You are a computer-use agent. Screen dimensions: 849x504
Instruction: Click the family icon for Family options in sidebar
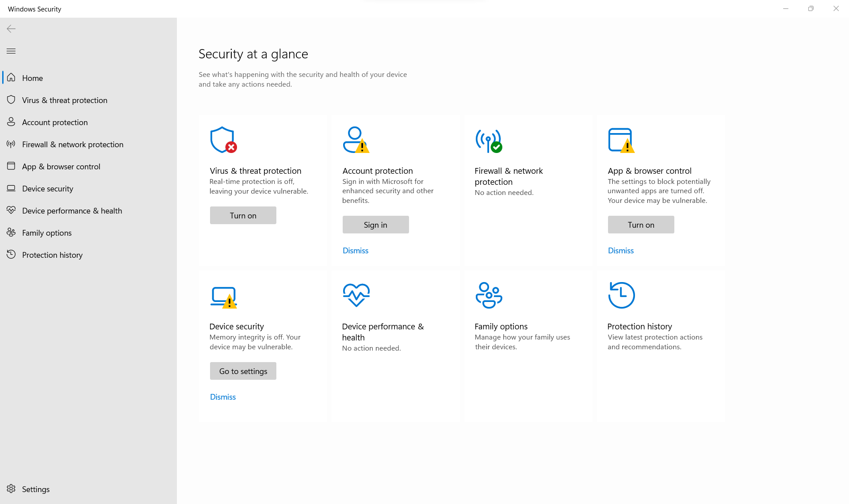tap(11, 233)
